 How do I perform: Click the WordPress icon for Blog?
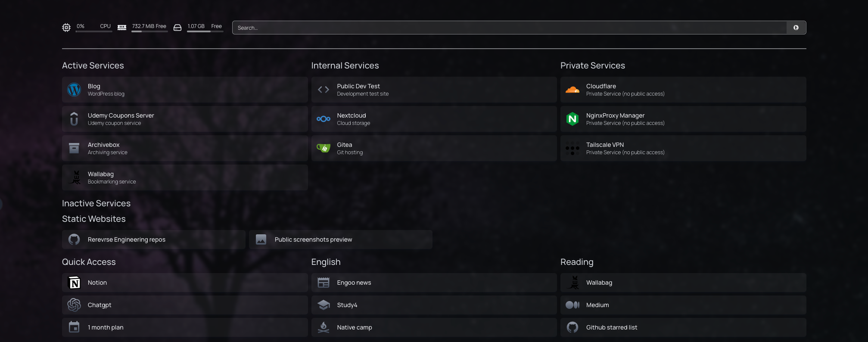click(x=74, y=90)
